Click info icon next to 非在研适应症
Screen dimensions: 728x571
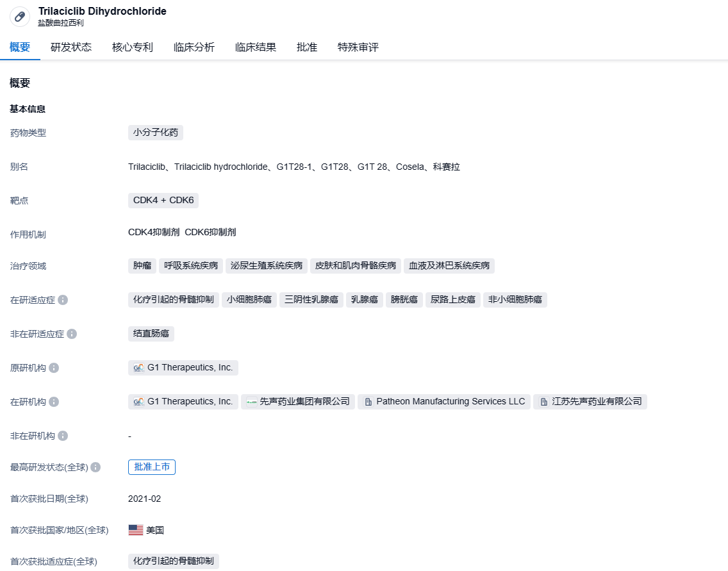(72, 334)
